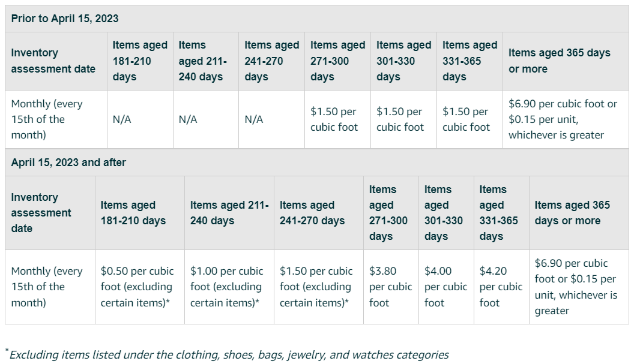
Task: Click the bottom table 'Items aged 331-365 days' header
Action: pyautogui.click(x=501, y=213)
